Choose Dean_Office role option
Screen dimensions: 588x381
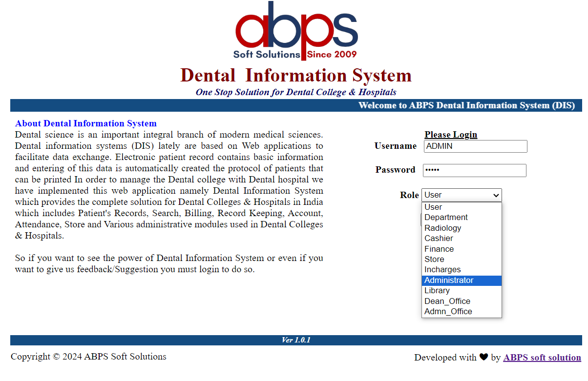[x=462, y=301]
